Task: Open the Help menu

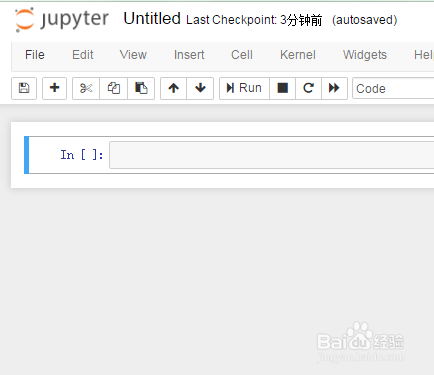Action: pyautogui.click(x=423, y=55)
